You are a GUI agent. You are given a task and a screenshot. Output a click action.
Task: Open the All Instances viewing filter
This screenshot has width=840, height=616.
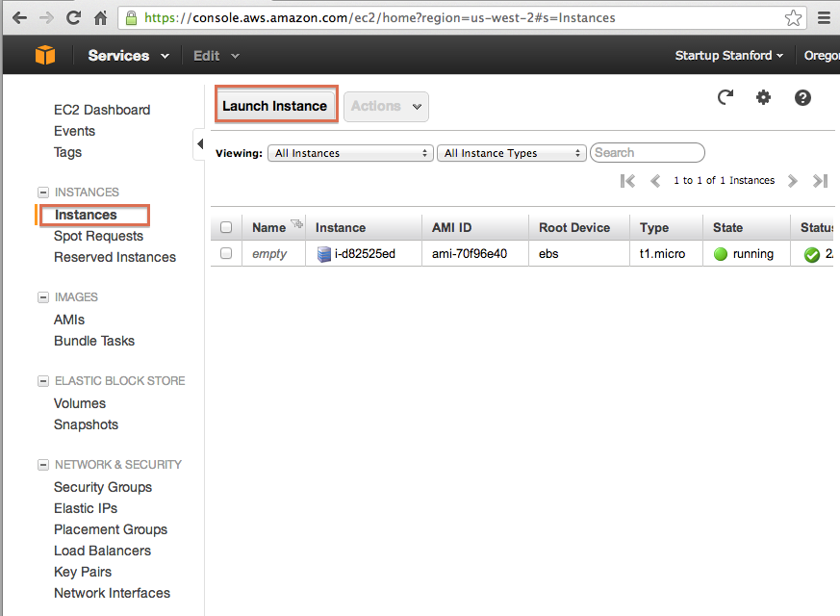coord(350,153)
